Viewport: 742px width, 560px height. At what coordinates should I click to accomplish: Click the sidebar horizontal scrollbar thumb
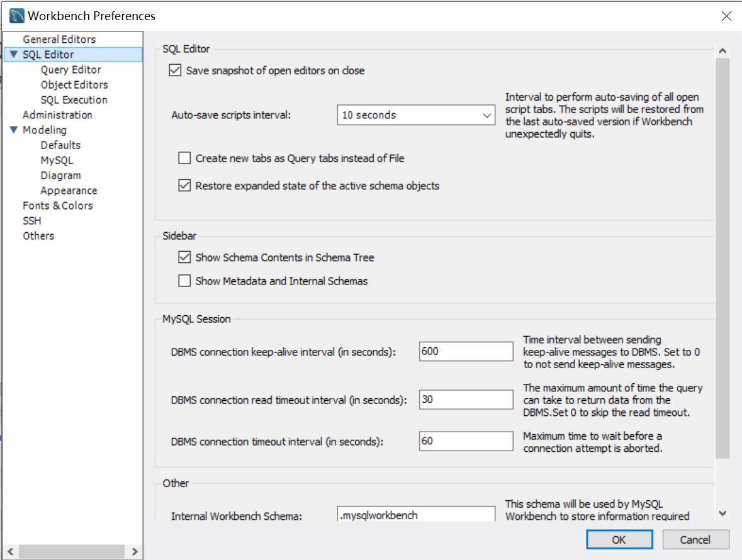pos(72,551)
